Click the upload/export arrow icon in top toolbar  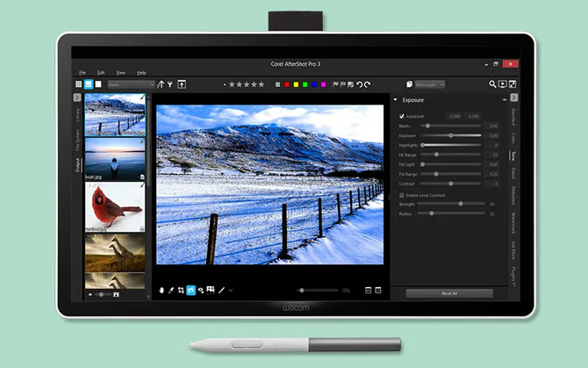tap(182, 84)
